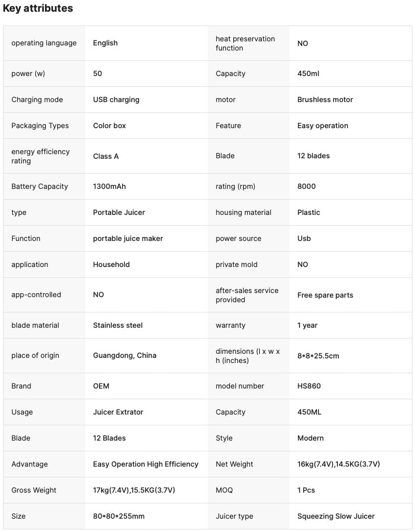Click the "Free spare parts" value
The width and height of the screenshot is (415, 532).
coord(325,295)
